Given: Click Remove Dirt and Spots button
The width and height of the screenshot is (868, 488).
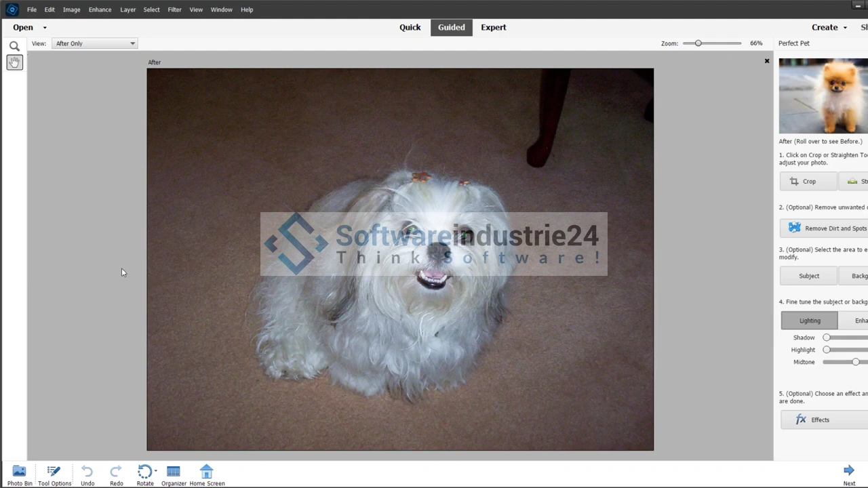Looking at the screenshot, I should click(x=825, y=228).
